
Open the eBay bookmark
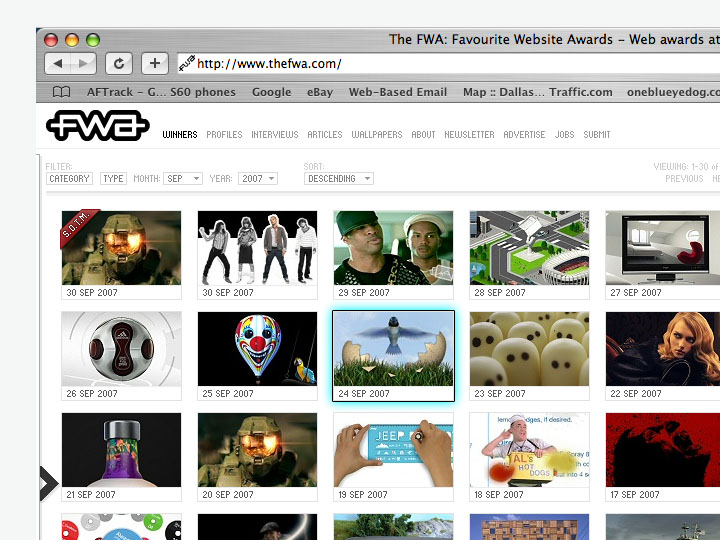coord(320,92)
